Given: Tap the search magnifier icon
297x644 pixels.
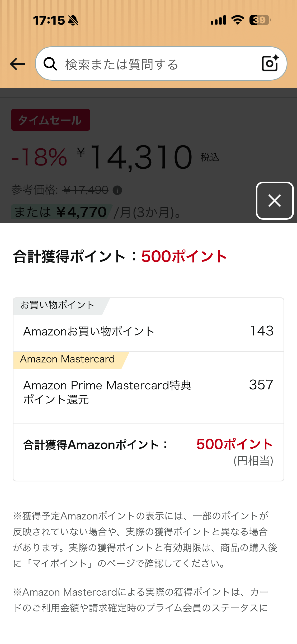Looking at the screenshot, I should (x=50, y=64).
